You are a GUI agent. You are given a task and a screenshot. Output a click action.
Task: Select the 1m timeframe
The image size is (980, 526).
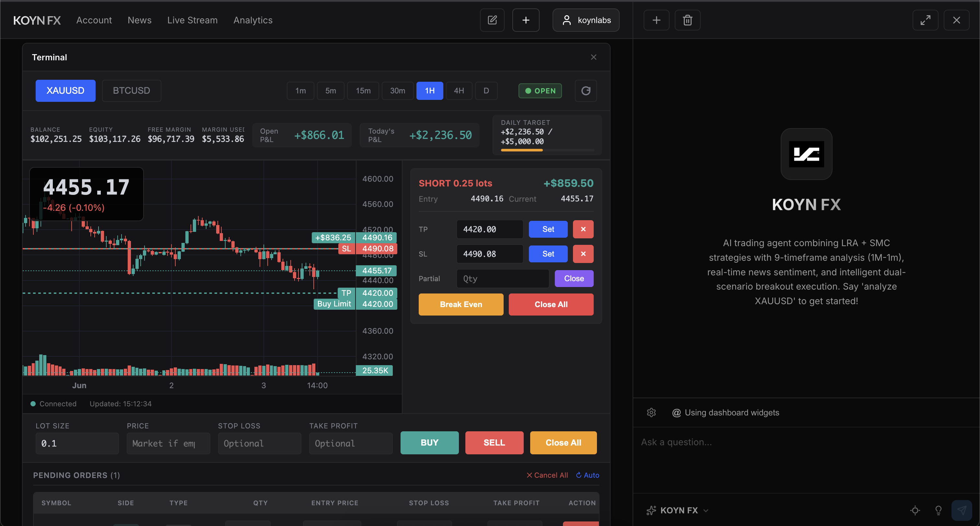click(300, 90)
